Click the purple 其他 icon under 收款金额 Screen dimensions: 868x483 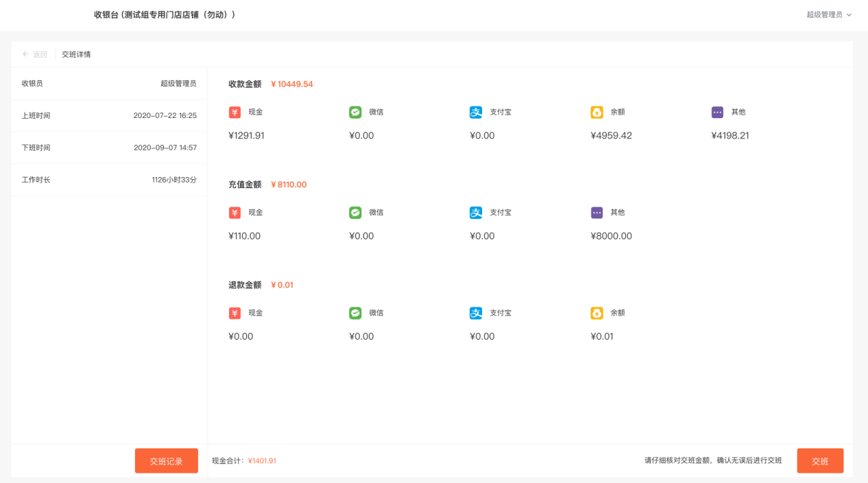pyautogui.click(x=717, y=113)
